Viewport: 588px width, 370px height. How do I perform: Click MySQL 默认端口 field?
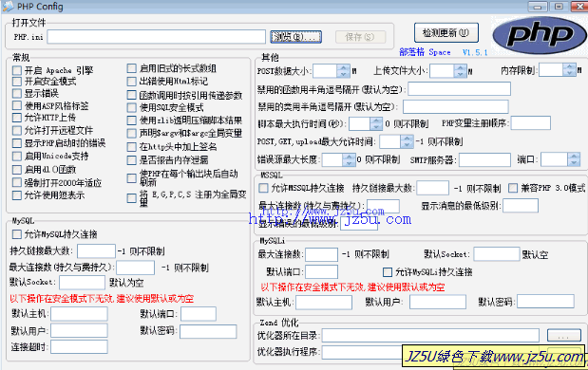coord(199,314)
